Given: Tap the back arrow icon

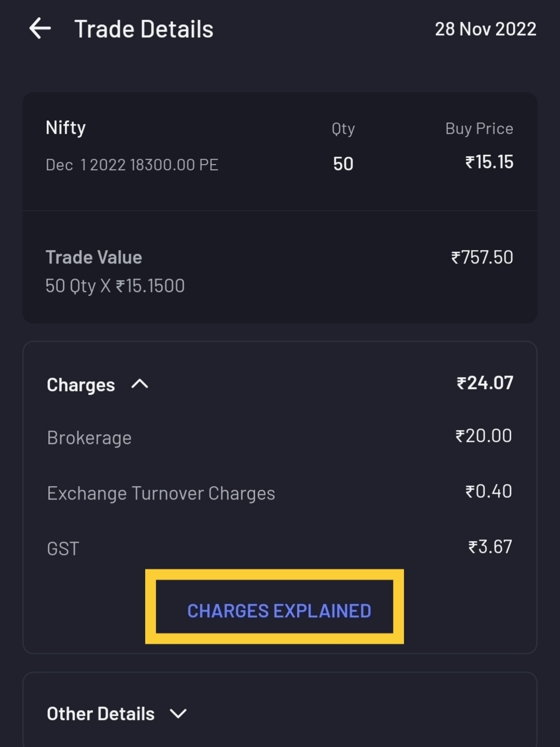Looking at the screenshot, I should click(x=40, y=29).
